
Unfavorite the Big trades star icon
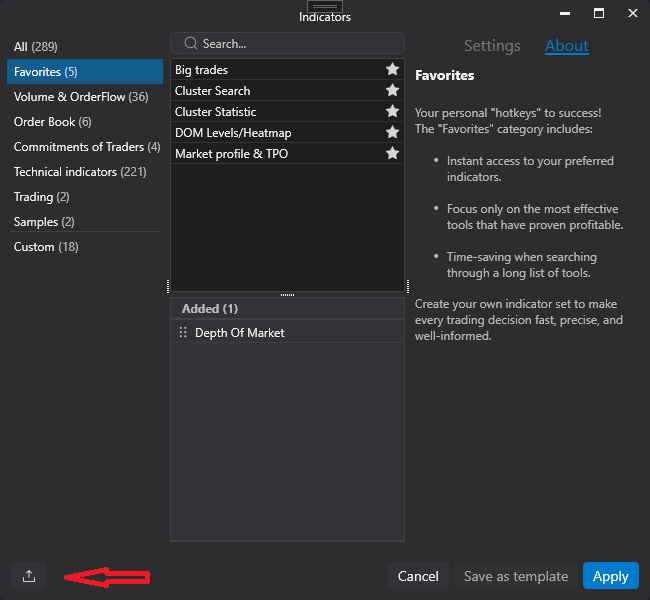(392, 69)
